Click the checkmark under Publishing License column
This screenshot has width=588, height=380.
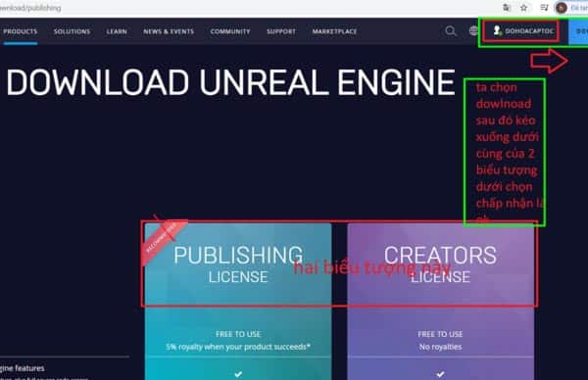pos(238,373)
